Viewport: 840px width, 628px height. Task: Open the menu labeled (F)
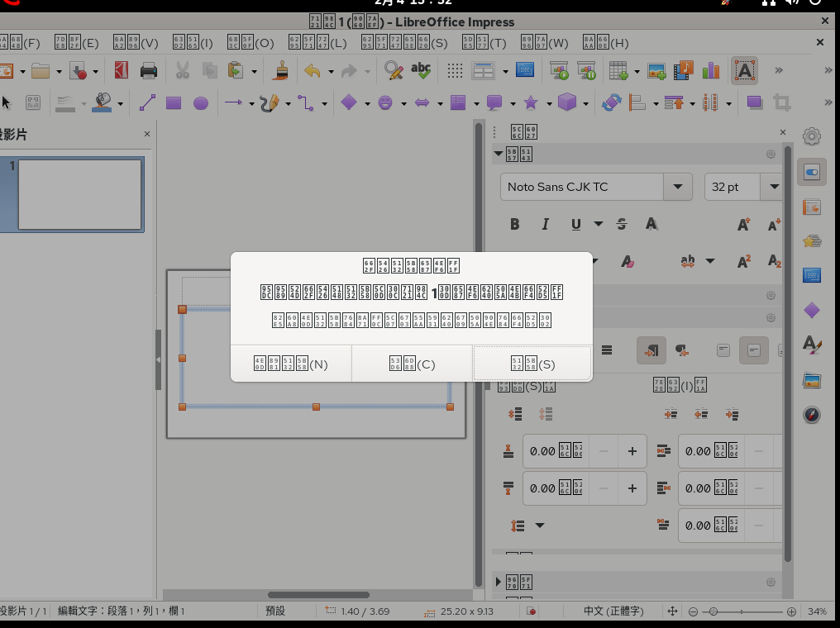(x=20, y=43)
